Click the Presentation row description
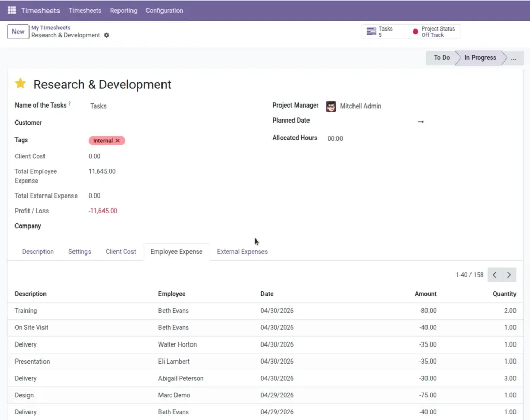This screenshot has width=530, height=420. pyautogui.click(x=32, y=362)
